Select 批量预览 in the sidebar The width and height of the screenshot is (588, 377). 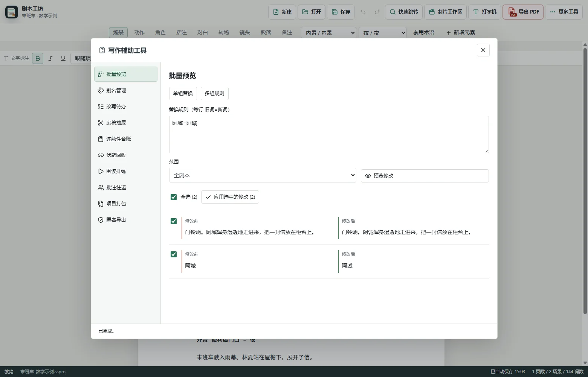126,74
